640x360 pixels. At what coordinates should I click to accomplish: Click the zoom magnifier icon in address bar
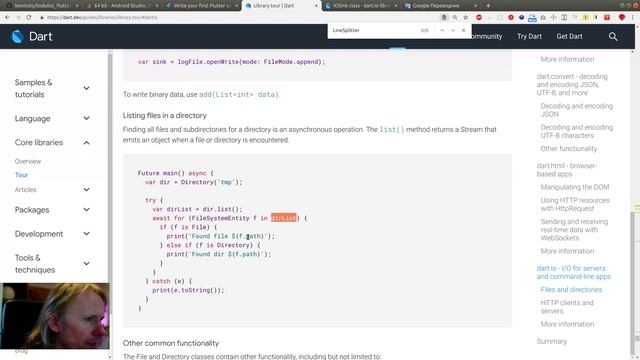(455, 18)
